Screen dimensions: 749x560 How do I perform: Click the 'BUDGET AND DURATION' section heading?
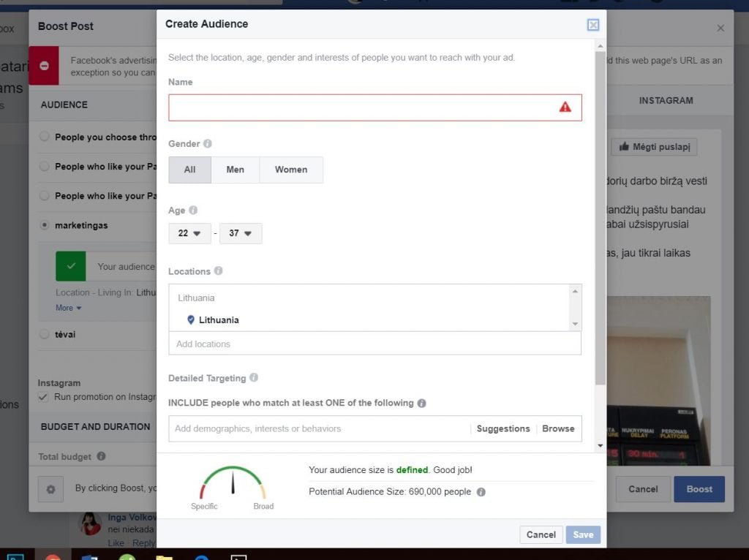(95, 427)
